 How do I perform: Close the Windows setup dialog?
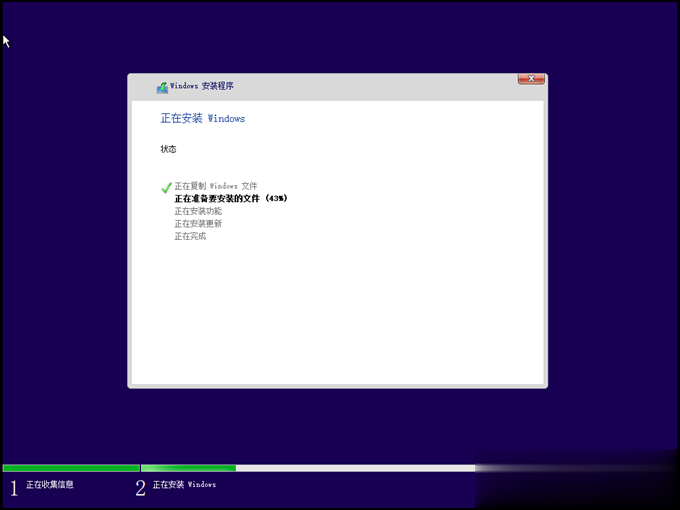(x=531, y=79)
